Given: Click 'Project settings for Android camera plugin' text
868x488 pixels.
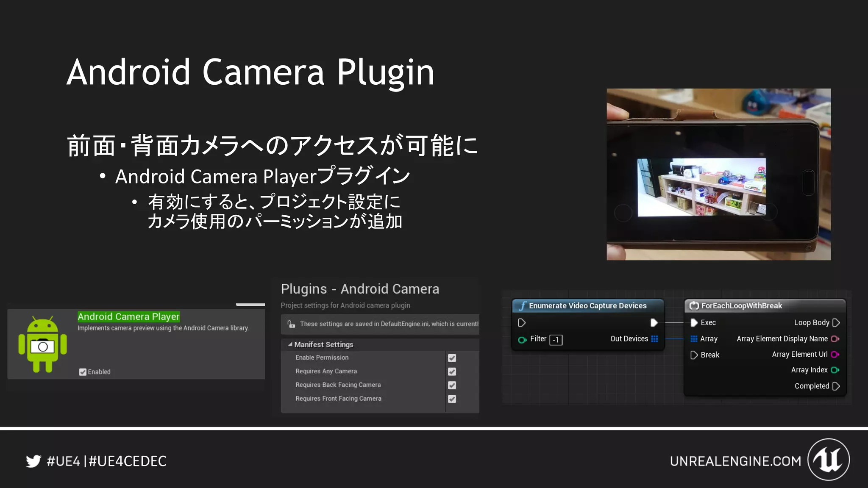Looking at the screenshot, I should tap(345, 305).
